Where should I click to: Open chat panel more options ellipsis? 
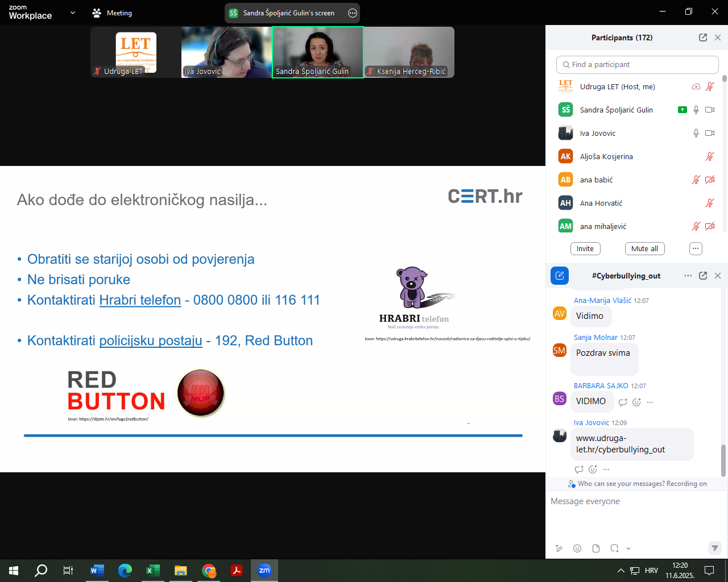pos(688,276)
